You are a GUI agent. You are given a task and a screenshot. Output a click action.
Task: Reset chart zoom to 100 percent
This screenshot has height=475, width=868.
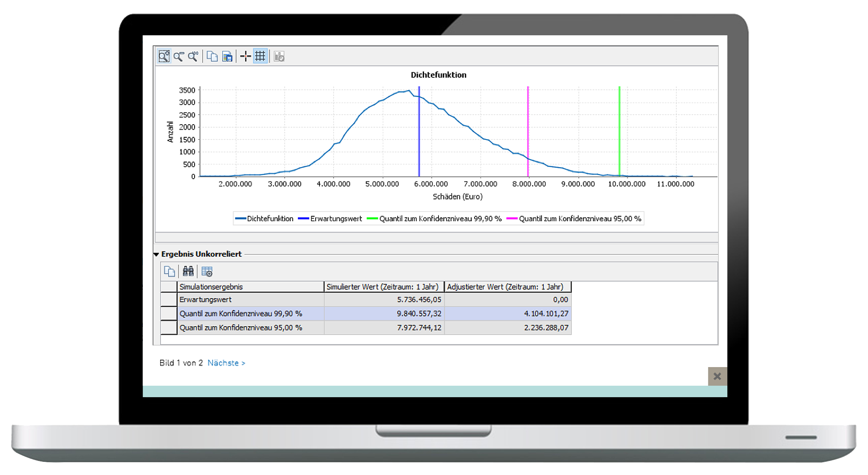[x=193, y=56]
